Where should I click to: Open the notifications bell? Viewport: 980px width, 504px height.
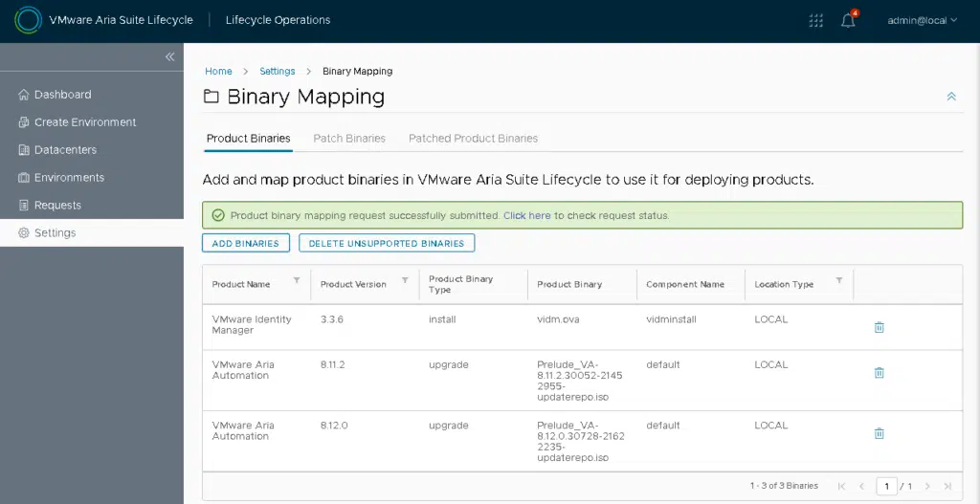tap(848, 21)
